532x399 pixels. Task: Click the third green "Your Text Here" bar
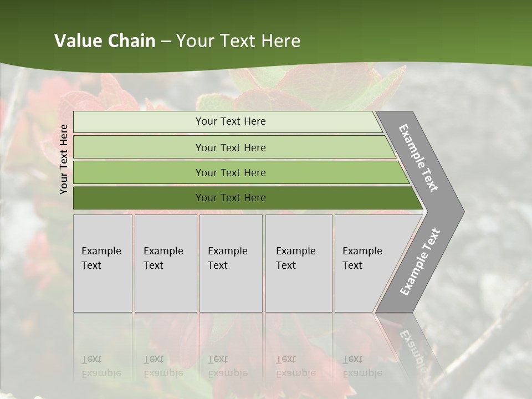point(230,172)
